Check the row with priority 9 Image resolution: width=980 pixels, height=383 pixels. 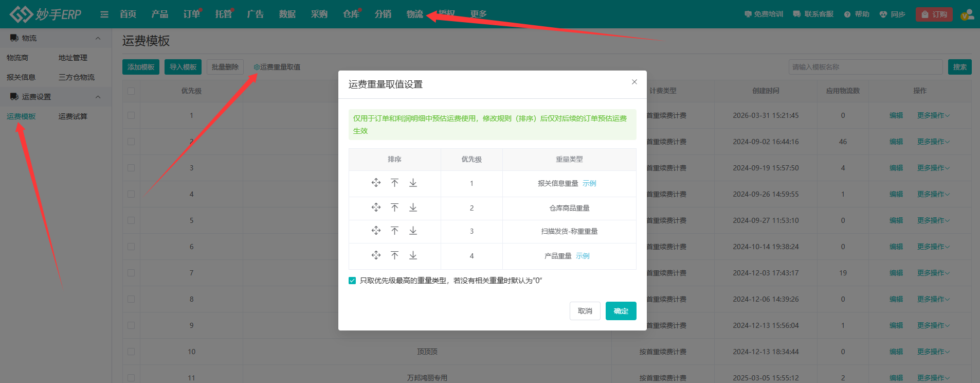coord(131,325)
